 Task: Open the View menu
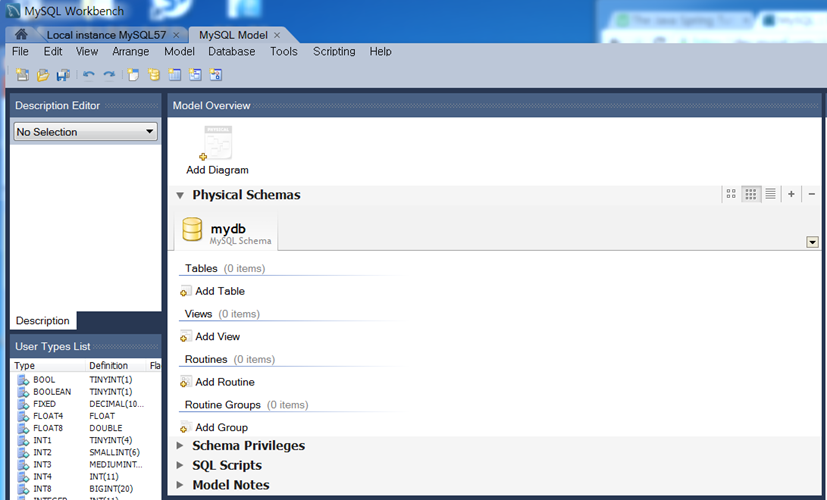[86, 51]
